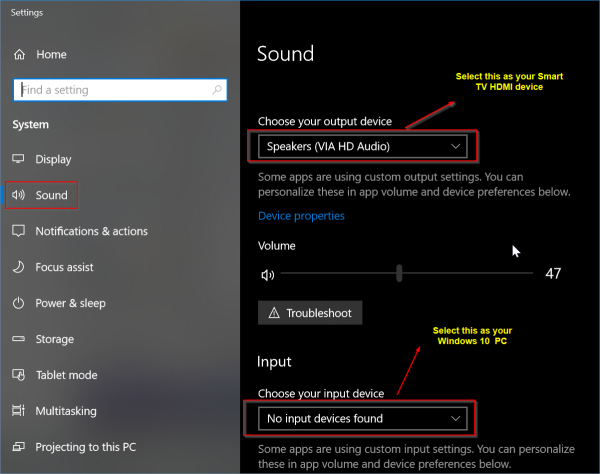Click the Sound speaker icon in sidebar
Image resolution: width=600 pixels, height=474 pixels.
pyautogui.click(x=18, y=195)
